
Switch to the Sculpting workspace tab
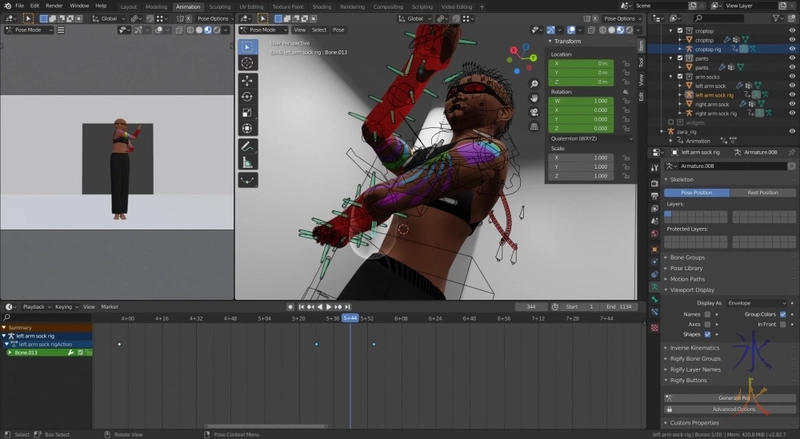[x=219, y=7]
